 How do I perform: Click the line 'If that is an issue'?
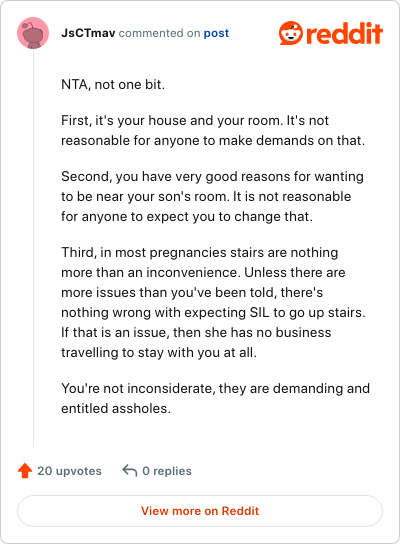[x=196, y=332]
